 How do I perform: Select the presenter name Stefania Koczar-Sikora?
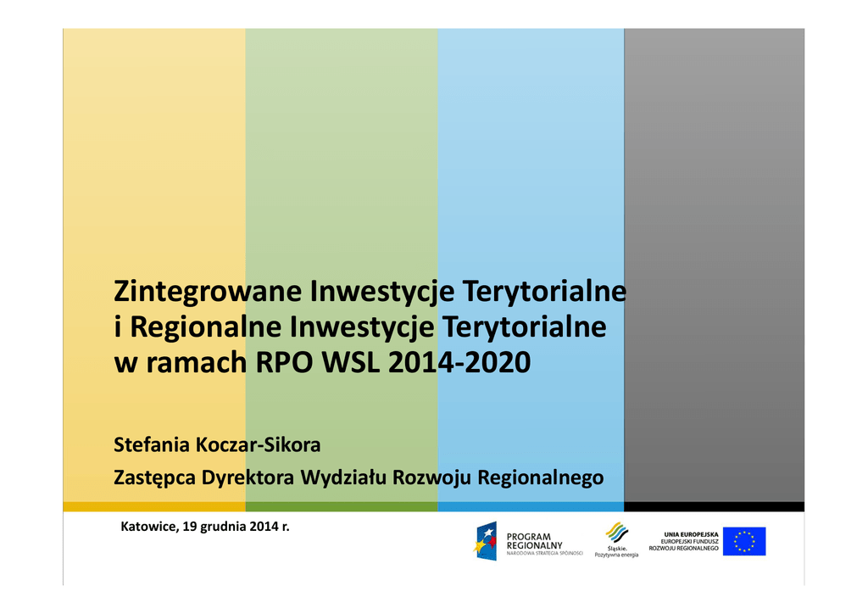click(x=217, y=444)
